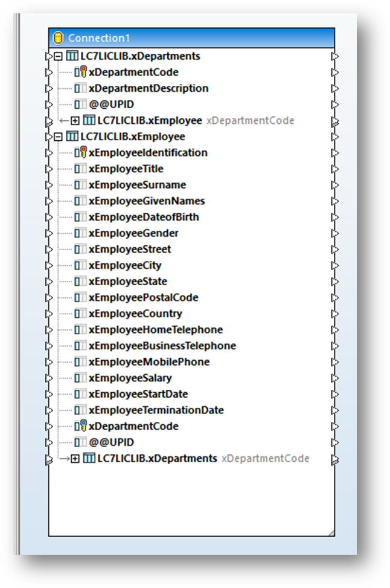Select the xEmployeeTerminationDate column text
The height and width of the screenshot is (588, 390).
pyautogui.click(x=156, y=410)
